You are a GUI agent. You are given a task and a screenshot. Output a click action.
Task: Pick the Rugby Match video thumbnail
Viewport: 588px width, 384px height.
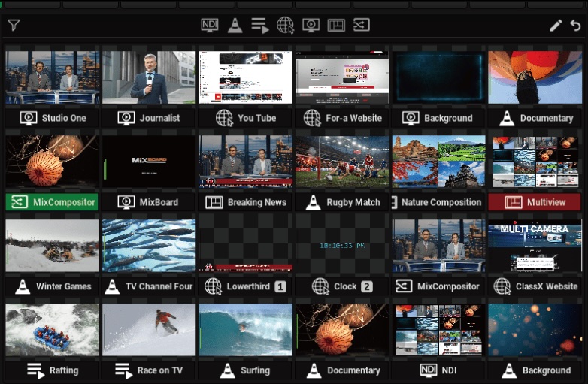[x=342, y=162]
